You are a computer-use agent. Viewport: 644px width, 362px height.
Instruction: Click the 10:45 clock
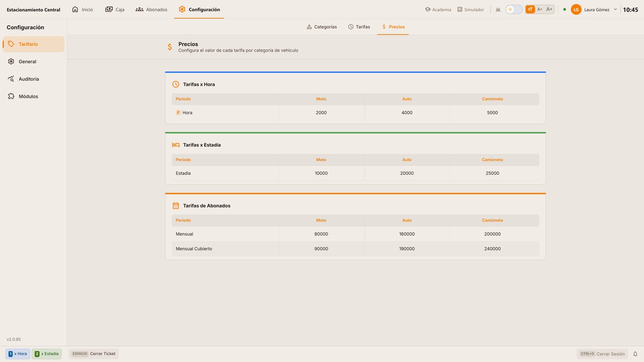pyautogui.click(x=630, y=10)
